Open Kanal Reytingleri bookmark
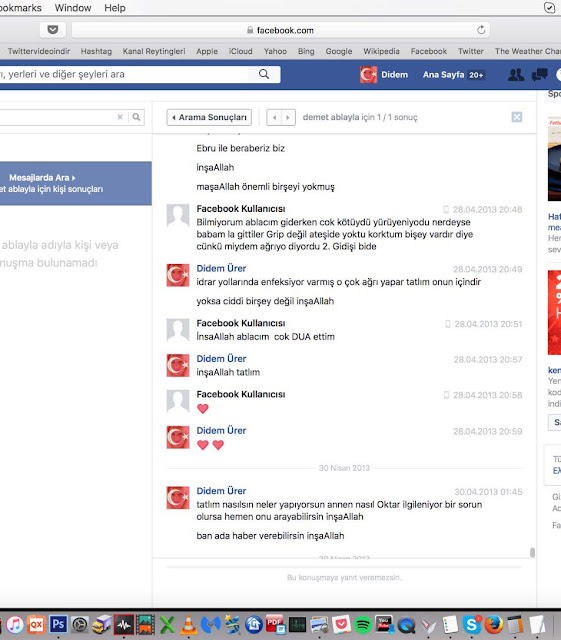The width and height of the screenshot is (561, 640). click(x=154, y=51)
